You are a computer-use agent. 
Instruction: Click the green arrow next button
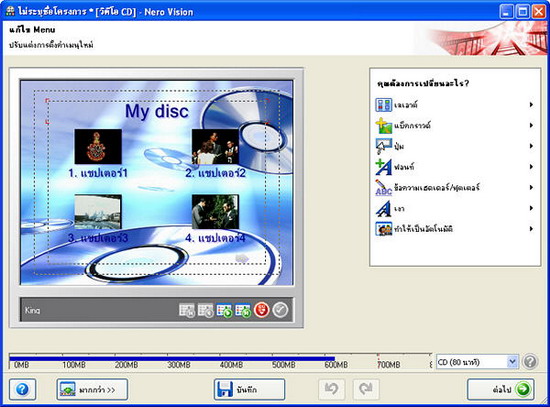tap(501, 389)
